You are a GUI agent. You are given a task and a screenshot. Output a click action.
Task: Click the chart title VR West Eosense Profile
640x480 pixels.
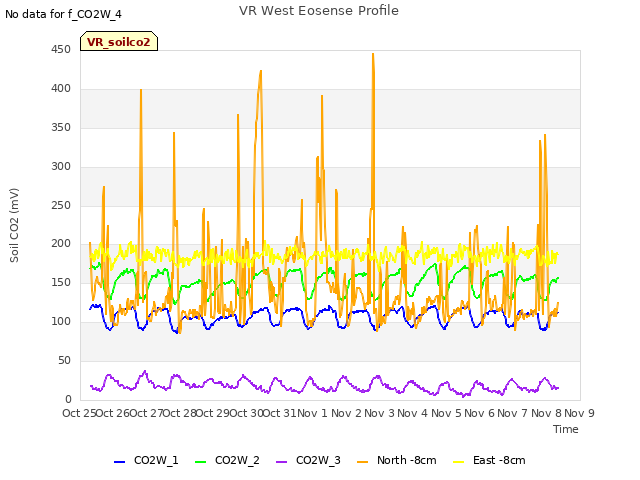coord(319,11)
